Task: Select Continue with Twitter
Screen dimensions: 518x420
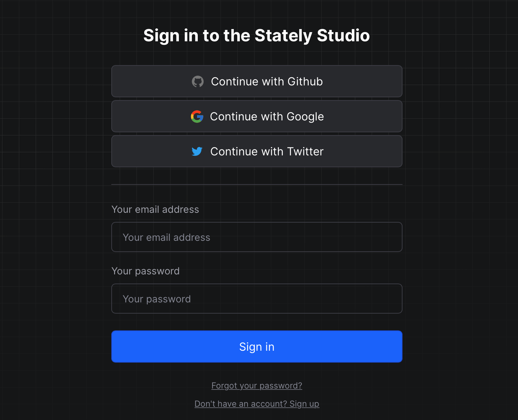Action: (x=257, y=151)
